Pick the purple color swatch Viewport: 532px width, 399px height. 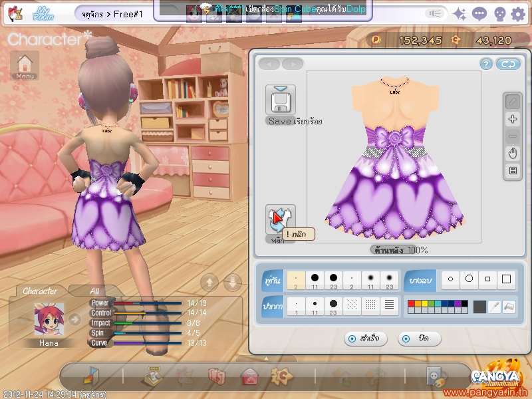(x=458, y=304)
